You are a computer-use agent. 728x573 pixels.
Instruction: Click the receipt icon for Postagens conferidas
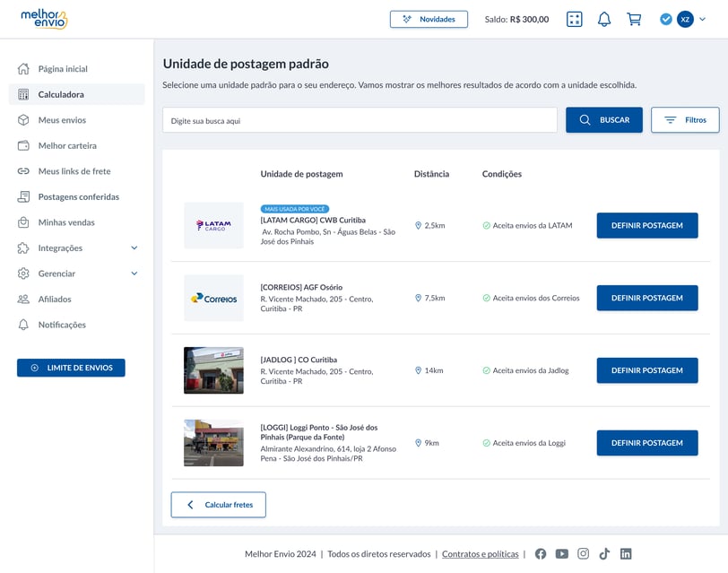pos(23,197)
